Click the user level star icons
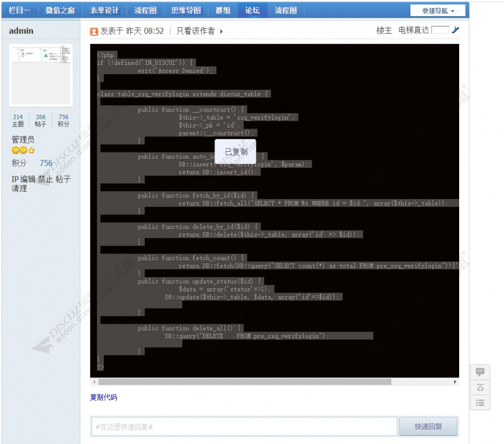The width and height of the screenshot is (504, 444). pyautogui.click(x=23, y=150)
